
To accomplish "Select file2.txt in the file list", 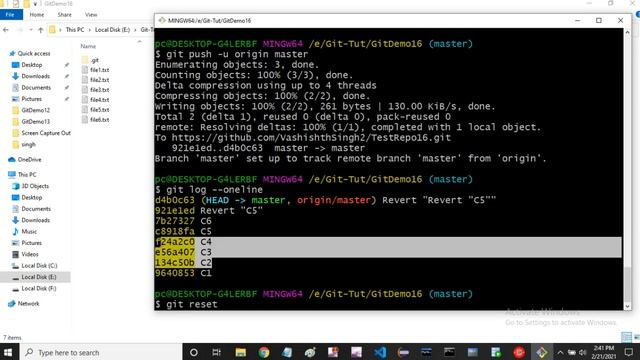I will click(x=96, y=80).
